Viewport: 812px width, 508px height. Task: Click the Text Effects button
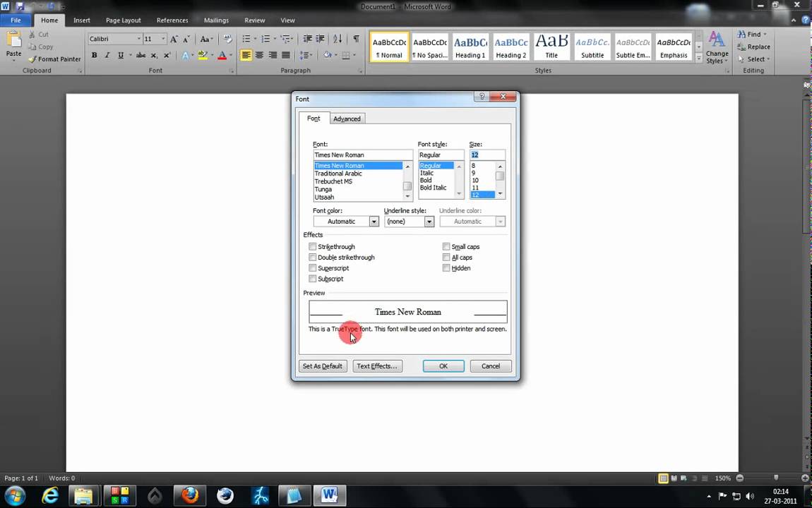click(x=377, y=366)
